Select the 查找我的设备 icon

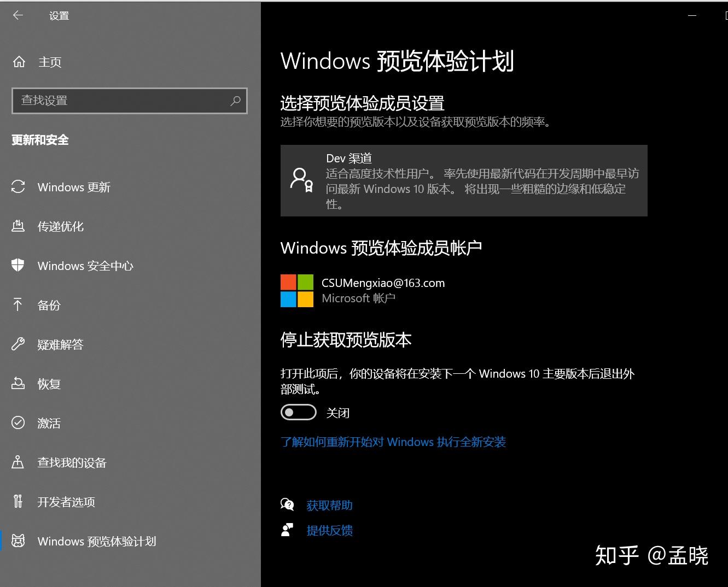[18, 462]
